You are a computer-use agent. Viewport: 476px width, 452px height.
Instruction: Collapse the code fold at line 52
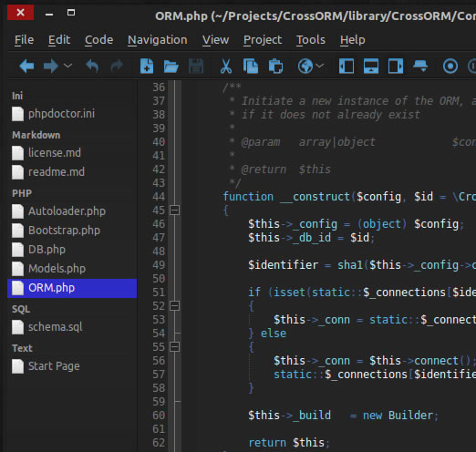[174, 306]
